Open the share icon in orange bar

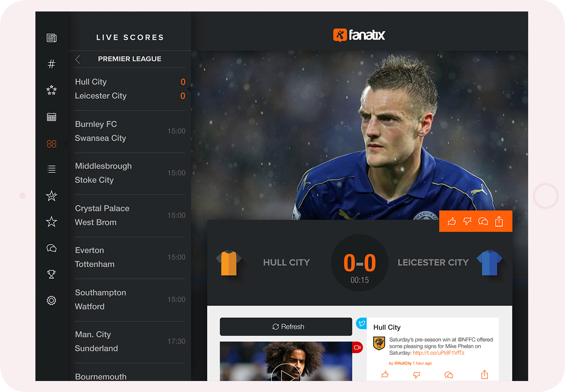pos(499,221)
